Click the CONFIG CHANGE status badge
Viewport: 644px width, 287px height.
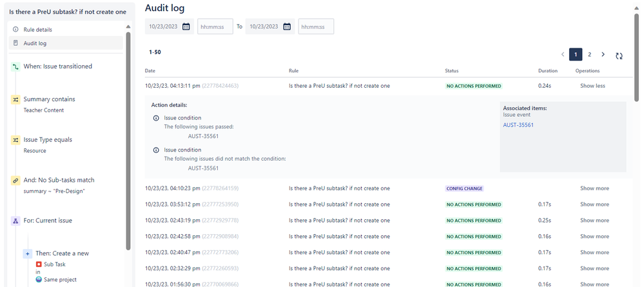coord(465,188)
